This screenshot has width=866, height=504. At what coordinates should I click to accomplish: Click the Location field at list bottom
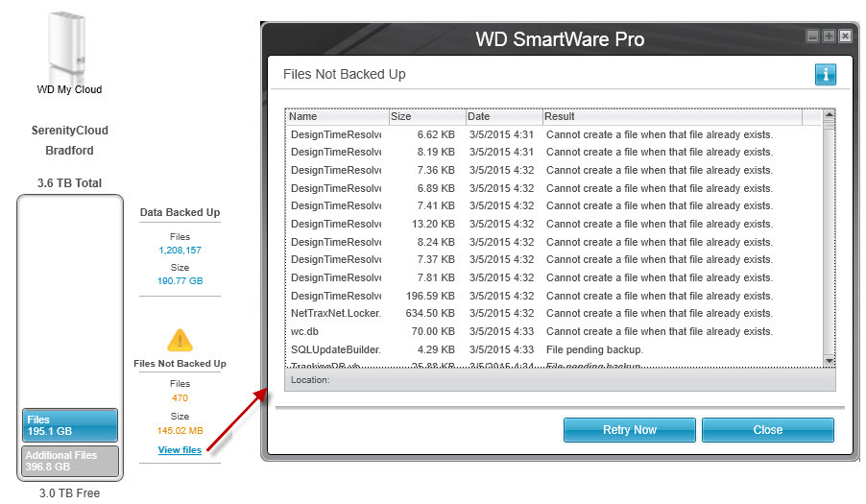560,380
